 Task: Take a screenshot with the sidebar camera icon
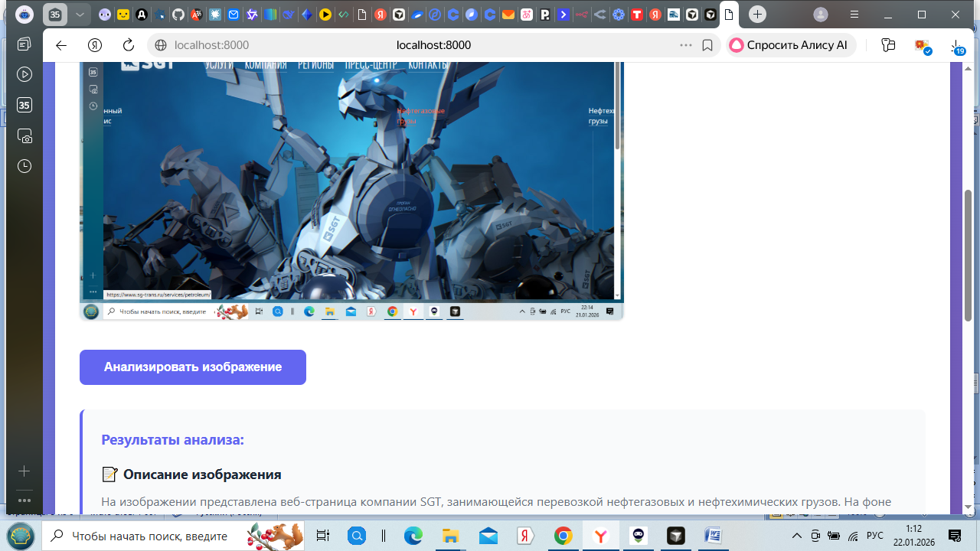(x=24, y=136)
